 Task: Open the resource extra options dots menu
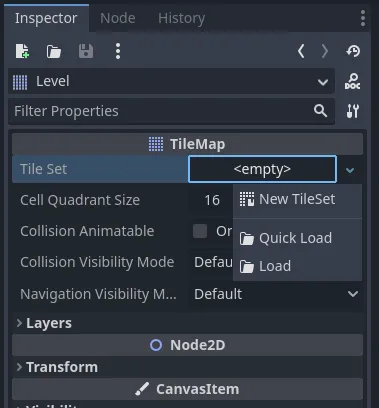[x=118, y=51]
